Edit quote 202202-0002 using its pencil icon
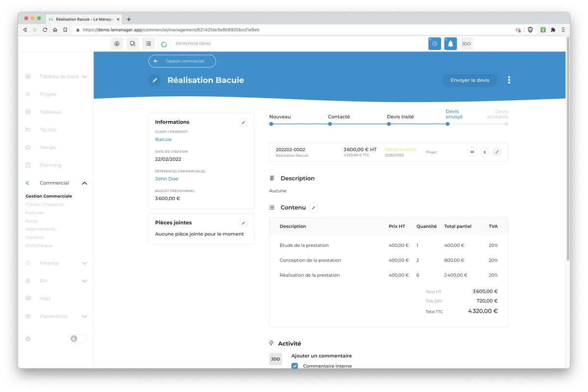Image resolution: width=588 pixels, height=392 pixels. [497, 152]
